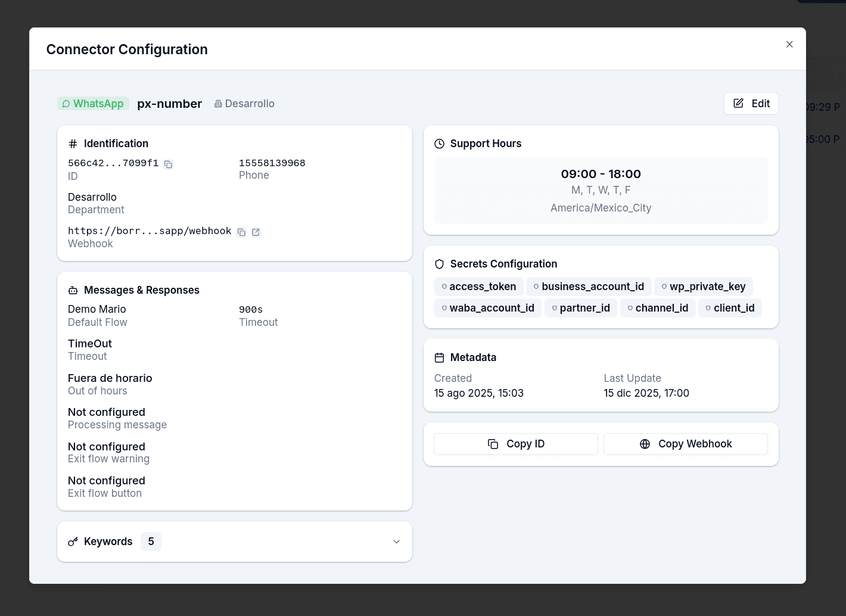Viewport: 846px width, 616px height.
Task: Select the business_account_id secret chip
Action: pyautogui.click(x=589, y=287)
